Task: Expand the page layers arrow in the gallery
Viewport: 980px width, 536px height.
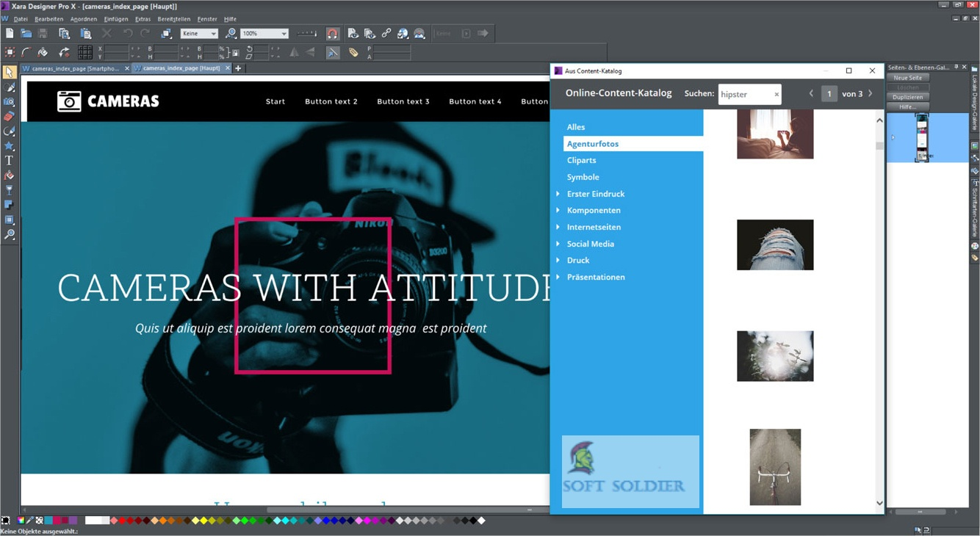Action: coord(893,137)
